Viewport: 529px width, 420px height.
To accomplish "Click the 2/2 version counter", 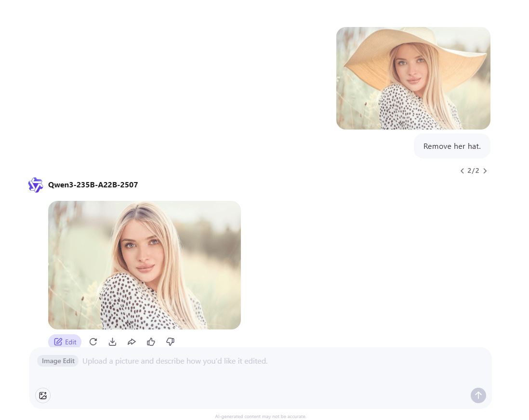I will 473,171.
